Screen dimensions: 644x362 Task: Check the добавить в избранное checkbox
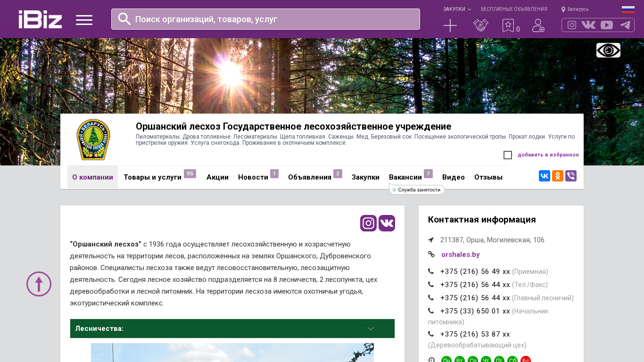tap(508, 155)
